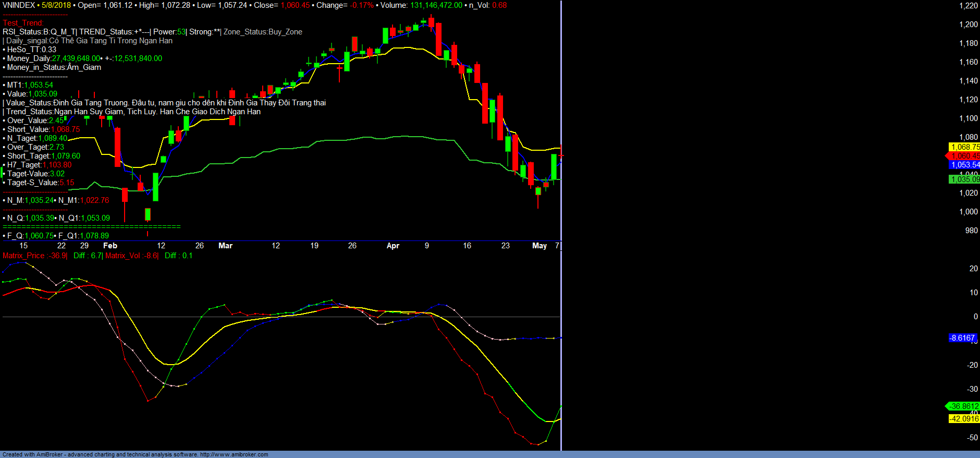Click the blue -8.6167 indicator value label
The width and height of the screenshot is (980, 458).
(x=962, y=338)
